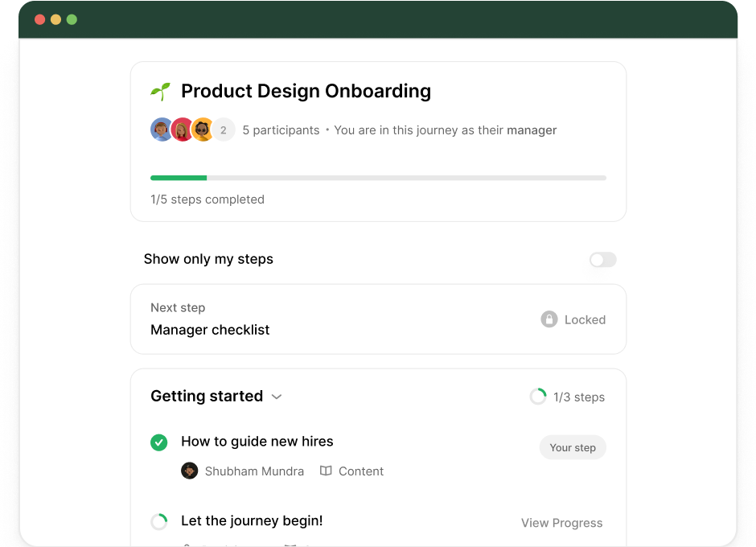Click the View Progress link
Screen dimensions: 756x547
coord(561,523)
